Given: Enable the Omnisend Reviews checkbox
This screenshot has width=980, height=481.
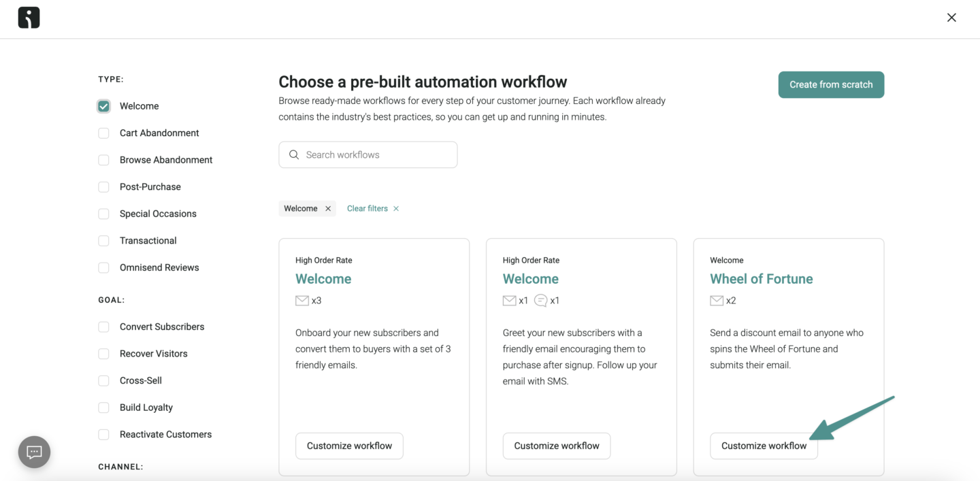Looking at the screenshot, I should pos(103,268).
